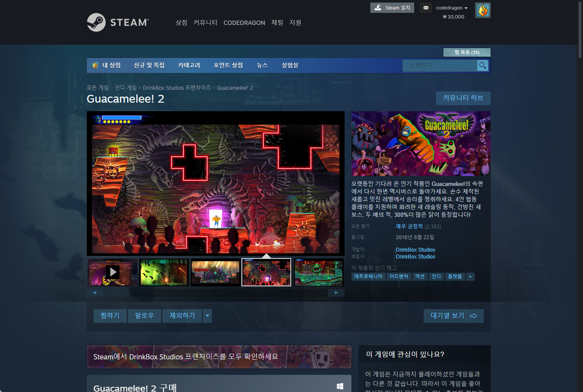Open the flame profile avatar
The width and height of the screenshot is (583, 392).
tap(483, 10)
